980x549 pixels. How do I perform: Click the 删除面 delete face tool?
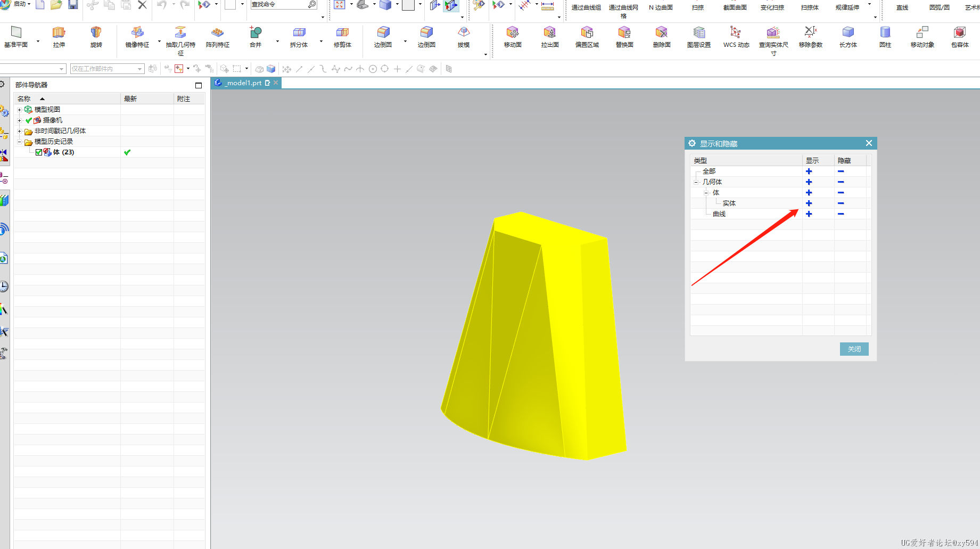tap(662, 37)
